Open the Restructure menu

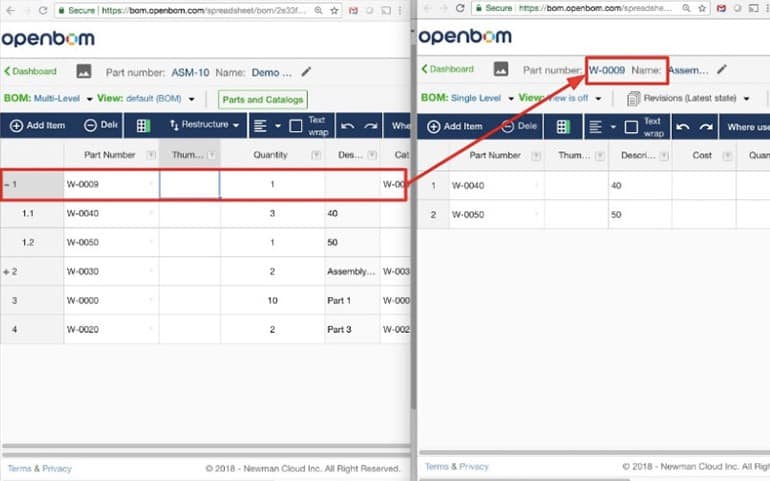pyautogui.click(x=205, y=126)
